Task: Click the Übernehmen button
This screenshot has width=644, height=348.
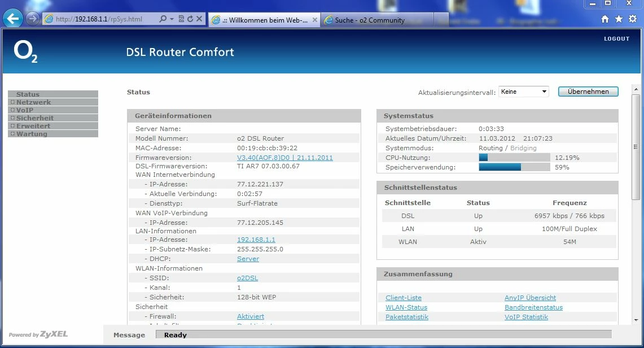Action: pyautogui.click(x=588, y=92)
